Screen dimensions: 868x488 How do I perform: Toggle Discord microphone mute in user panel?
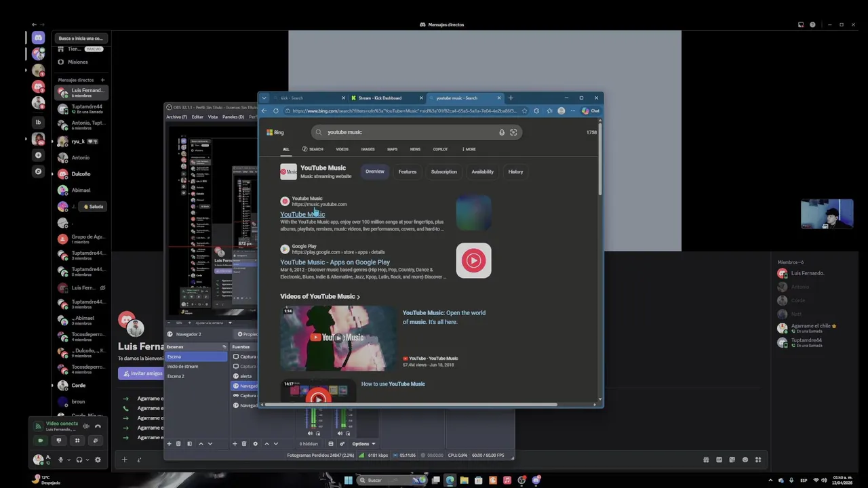pos(60,460)
